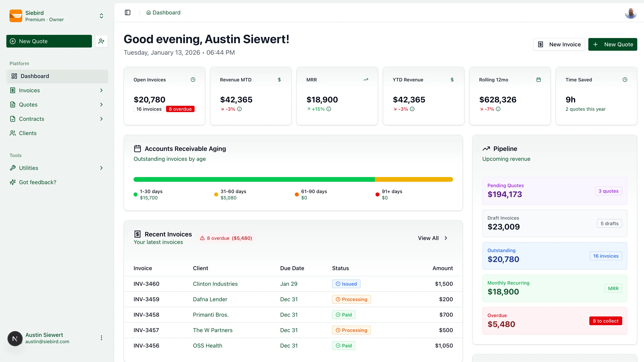This screenshot has height=362, width=644.
Task: Click the info icon next to Revenue MTD decline
Action: pos(240,109)
